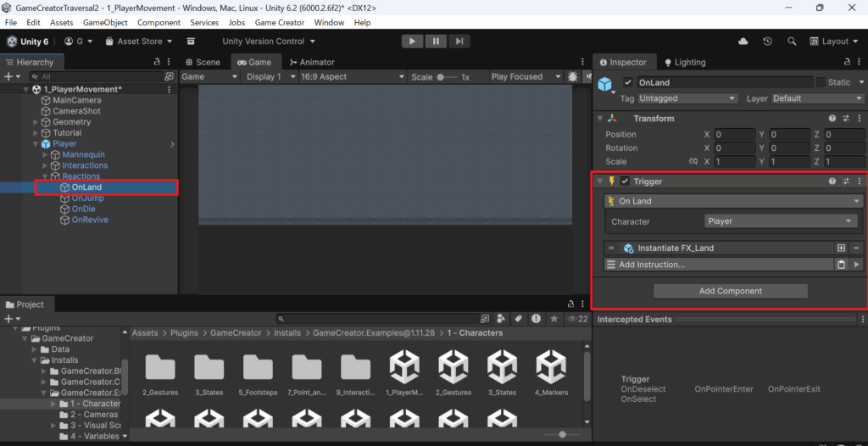The image size is (868, 446).
Task: Disable the Trigger component checkbox
Action: tap(625, 181)
